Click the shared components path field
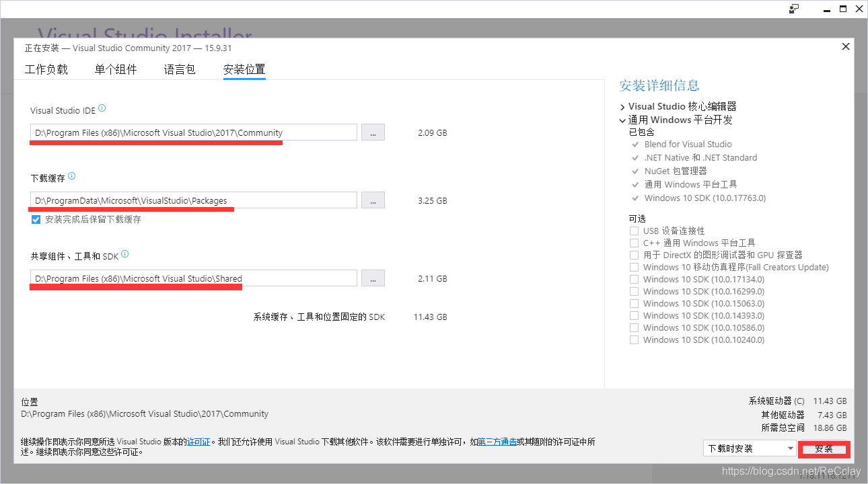Image resolution: width=868 pixels, height=484 pixels. 193,278
